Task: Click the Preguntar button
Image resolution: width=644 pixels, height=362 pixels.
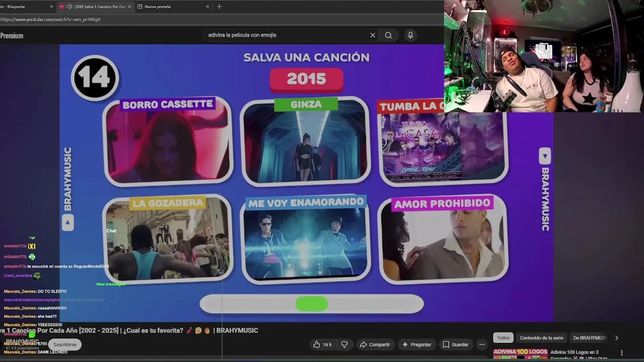Action: (416, 344)
